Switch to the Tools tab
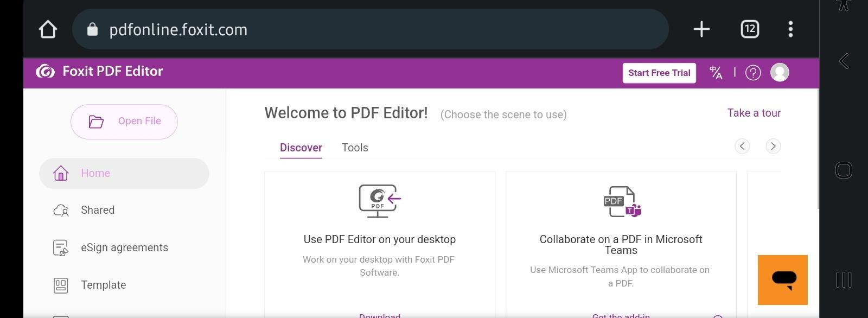 coord(355,148)
